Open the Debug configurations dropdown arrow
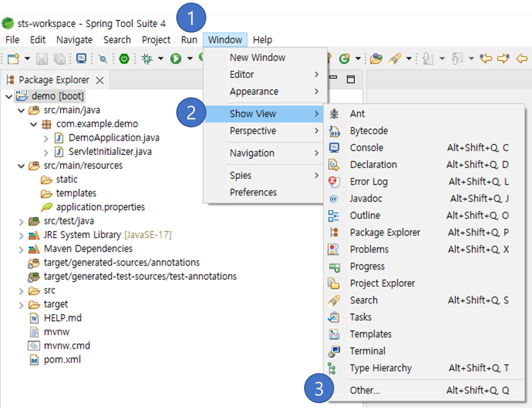Screen dimensions: 532x411 (x=160, y=59)
